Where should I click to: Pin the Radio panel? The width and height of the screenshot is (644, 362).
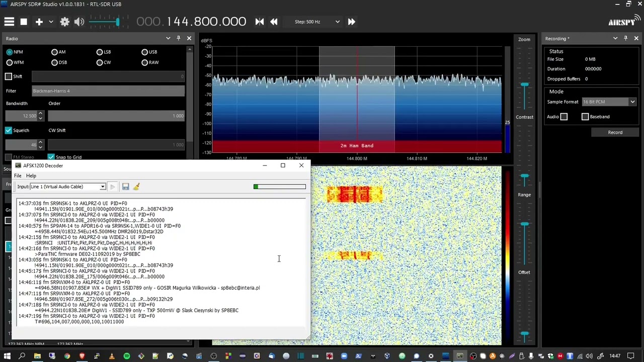point(178,38)
